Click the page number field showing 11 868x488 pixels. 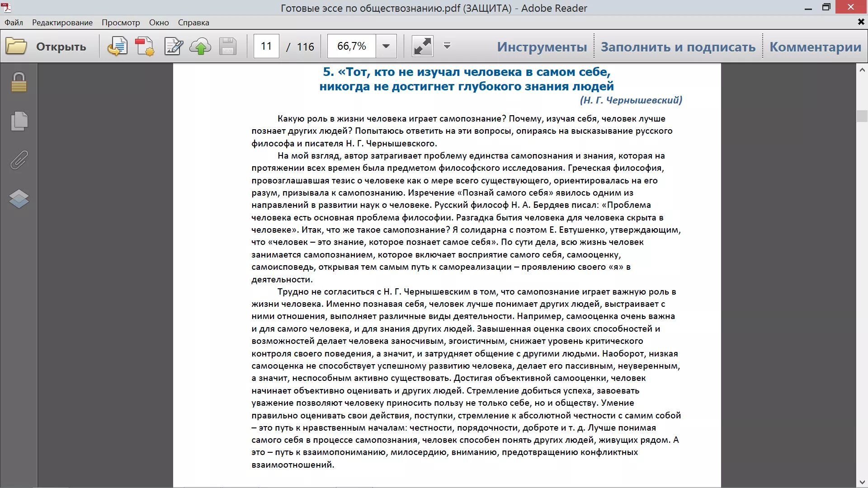point(266,46)
